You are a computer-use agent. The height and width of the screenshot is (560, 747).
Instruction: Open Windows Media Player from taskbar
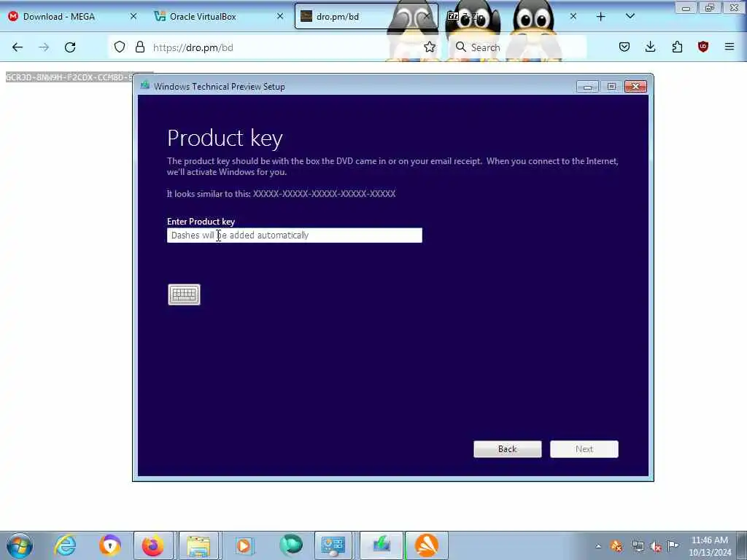coord(244,545)
